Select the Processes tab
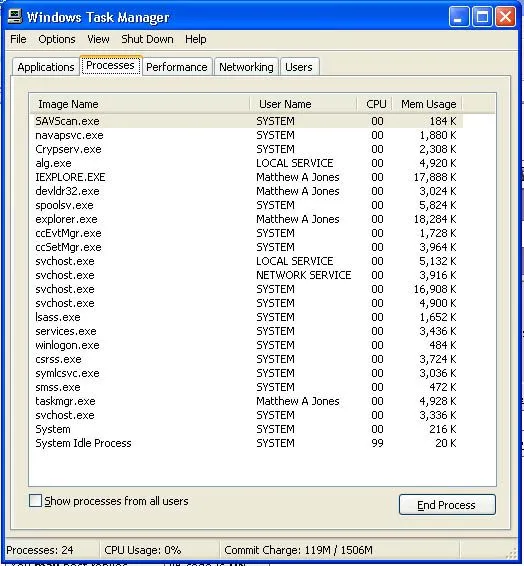 [110, 65]
